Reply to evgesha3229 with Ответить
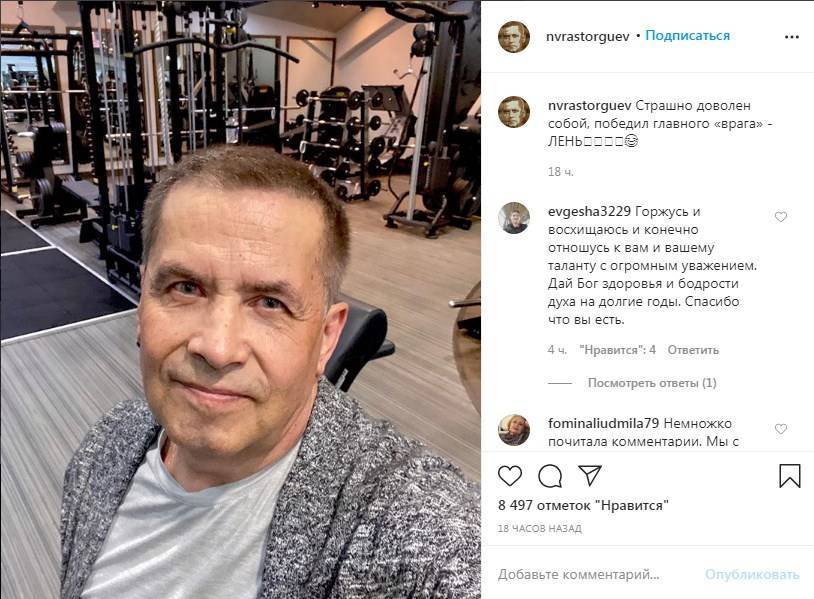This screenshot has height=599, width=814. coord(693,350)
